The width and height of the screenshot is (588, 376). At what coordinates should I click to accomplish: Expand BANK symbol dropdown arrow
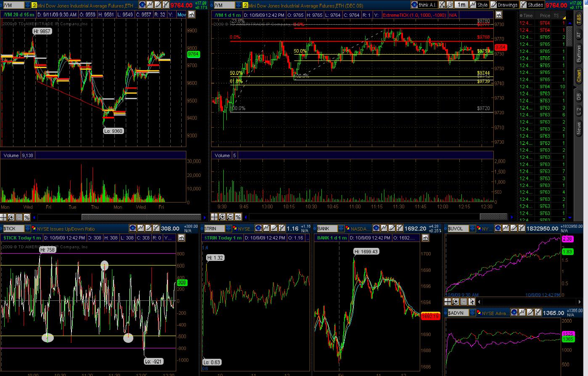[342, 228]
